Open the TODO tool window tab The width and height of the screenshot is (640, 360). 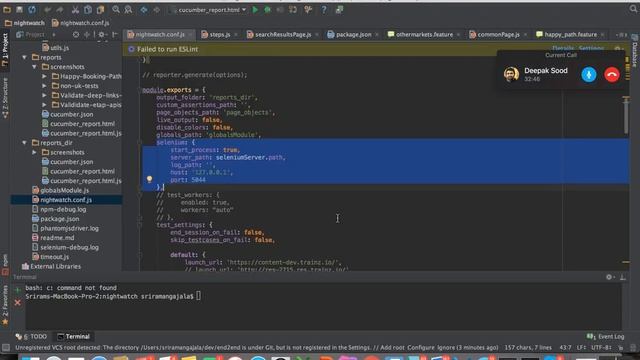pos(31,337)
